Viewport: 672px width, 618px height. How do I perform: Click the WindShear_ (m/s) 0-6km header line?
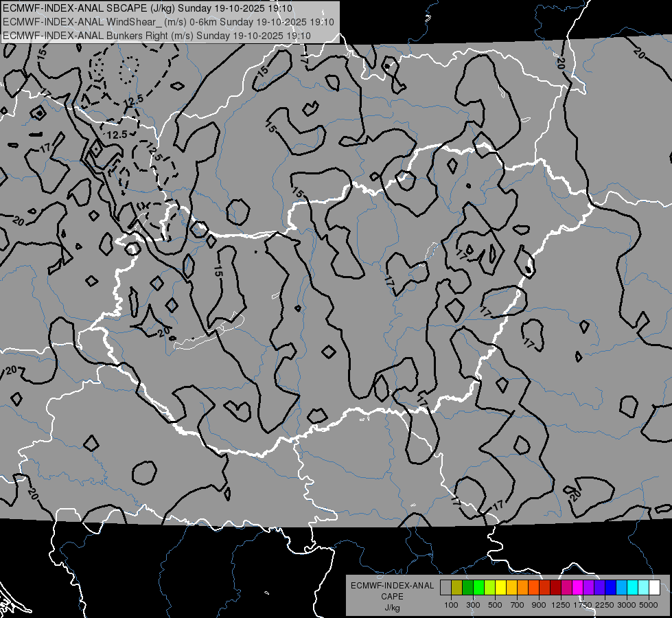pyautogui.click(x=168, y=22)
